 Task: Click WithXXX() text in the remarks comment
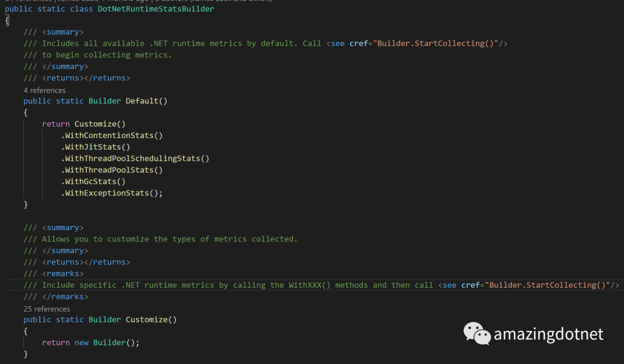click(x=310, y=285)
